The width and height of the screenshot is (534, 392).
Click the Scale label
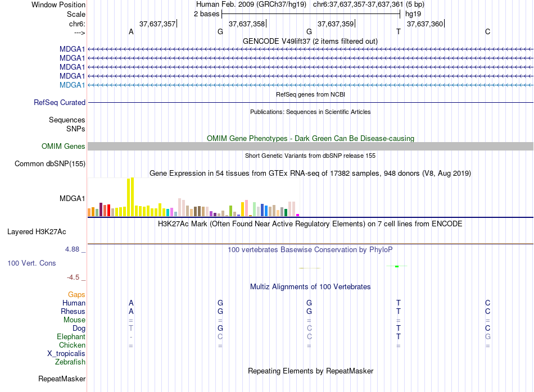(x=76, y=14)
